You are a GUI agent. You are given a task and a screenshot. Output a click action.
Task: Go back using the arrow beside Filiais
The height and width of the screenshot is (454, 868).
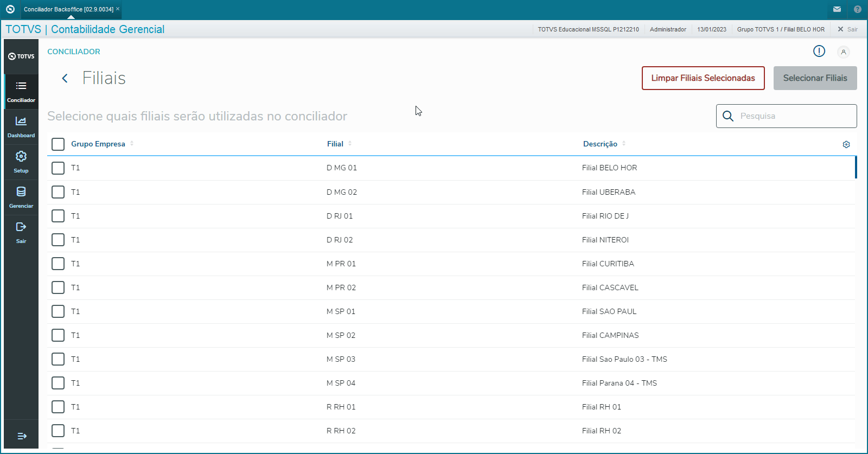point(65,79)
